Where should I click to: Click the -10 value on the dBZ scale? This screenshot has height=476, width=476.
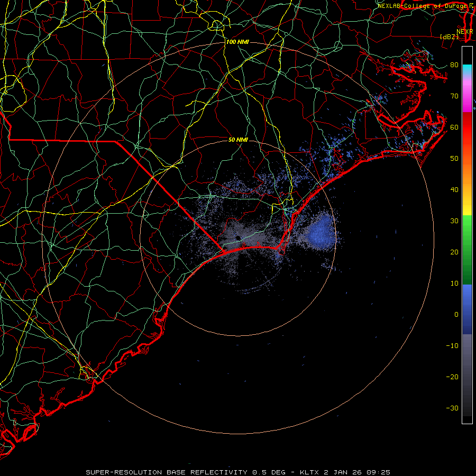tap(452, 346)
